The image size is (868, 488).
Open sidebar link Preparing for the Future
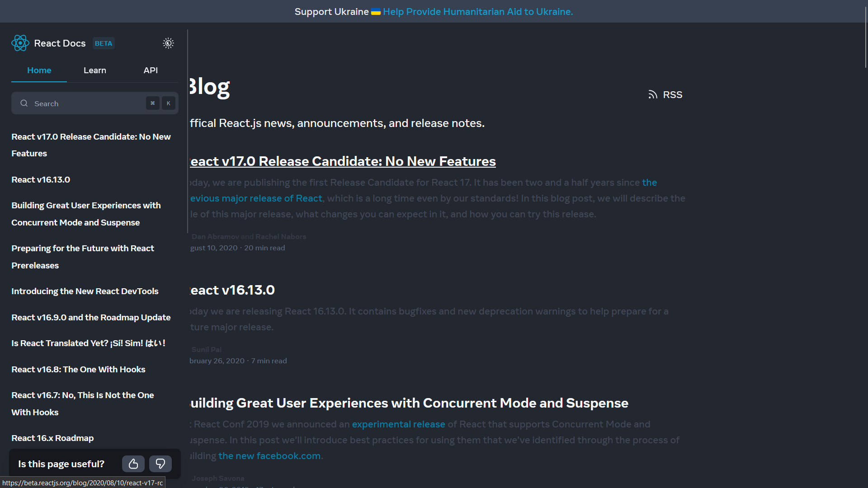coord(83,257)
